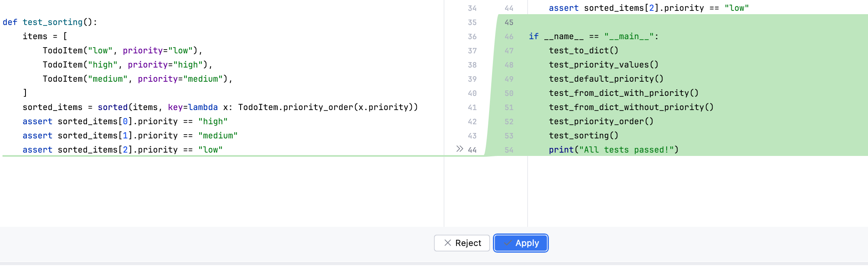
Task: Click the test_default_priority() call line
Action: pyautogui.click(x=606, y=79)
